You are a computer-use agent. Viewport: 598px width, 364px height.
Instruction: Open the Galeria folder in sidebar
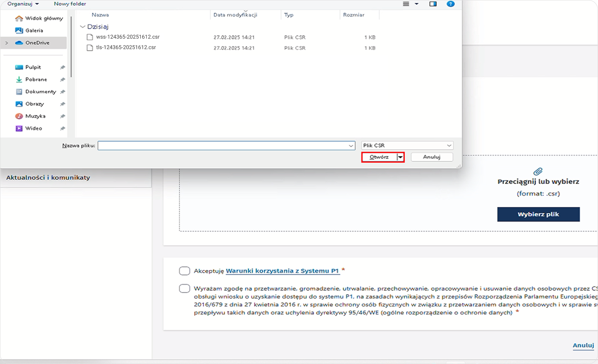click(x=34, y=30)
